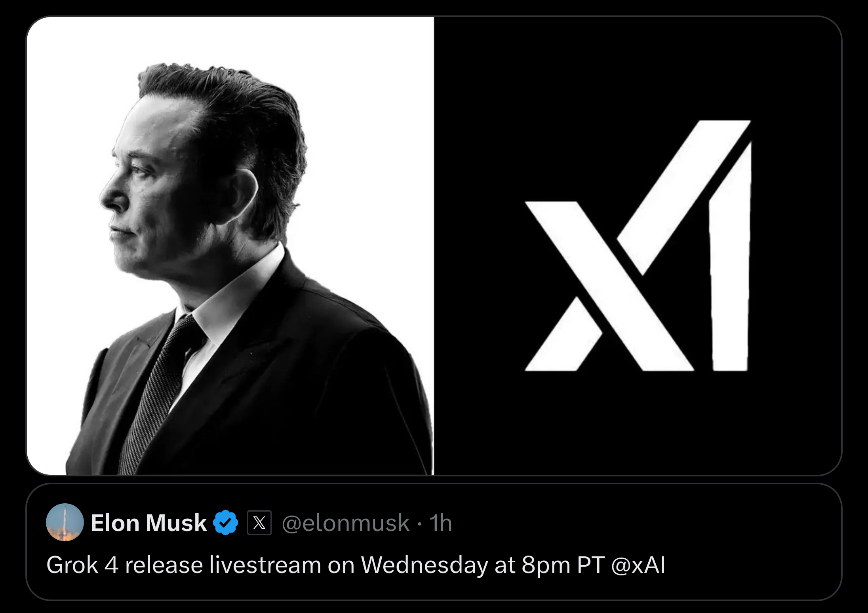
Task: Click the words Grok 4 in the tweet
Action: [82, 565]
